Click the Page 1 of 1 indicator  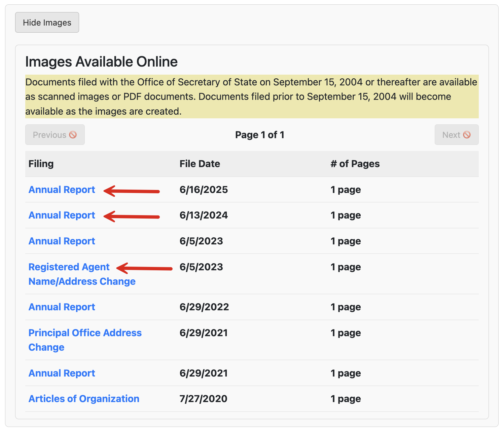260,135
